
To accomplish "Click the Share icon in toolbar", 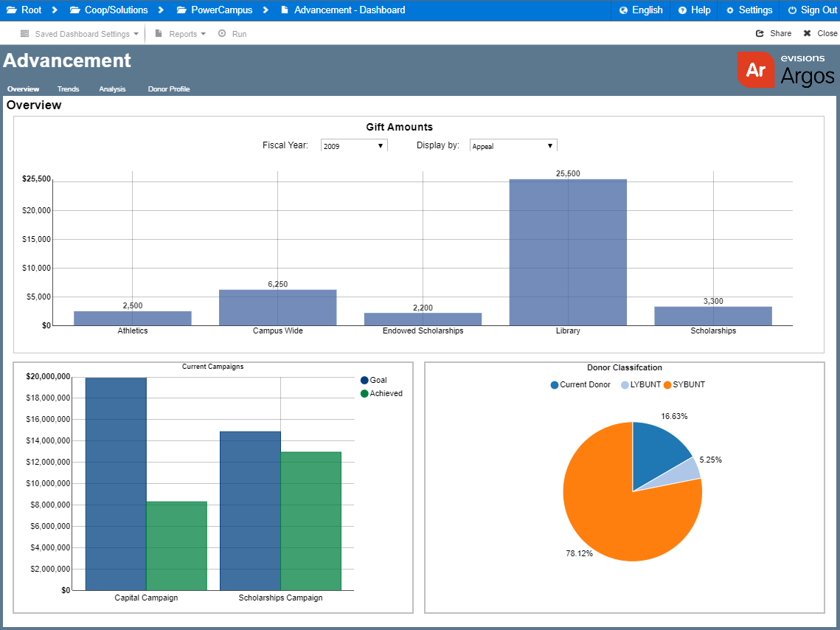I will pyautogui.click(x=760, y=34).
